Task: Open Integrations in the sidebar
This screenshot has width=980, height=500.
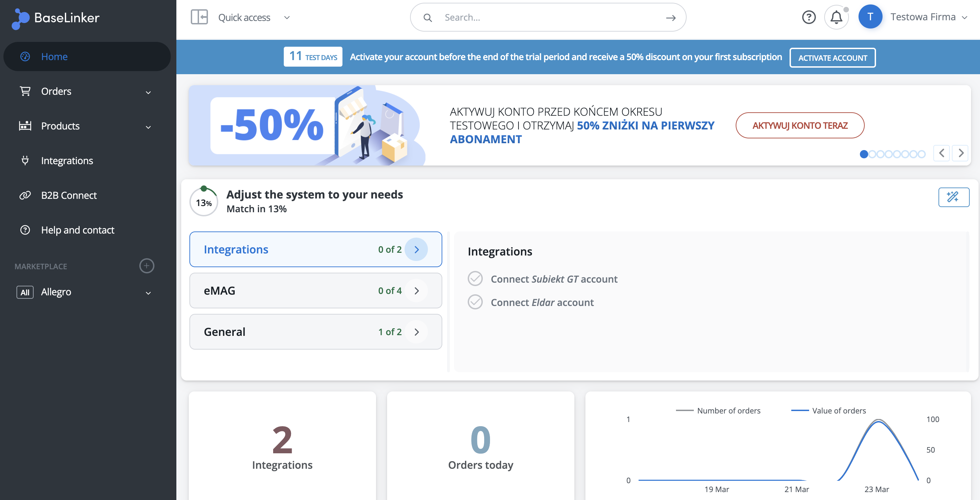Action: [67, 161]
